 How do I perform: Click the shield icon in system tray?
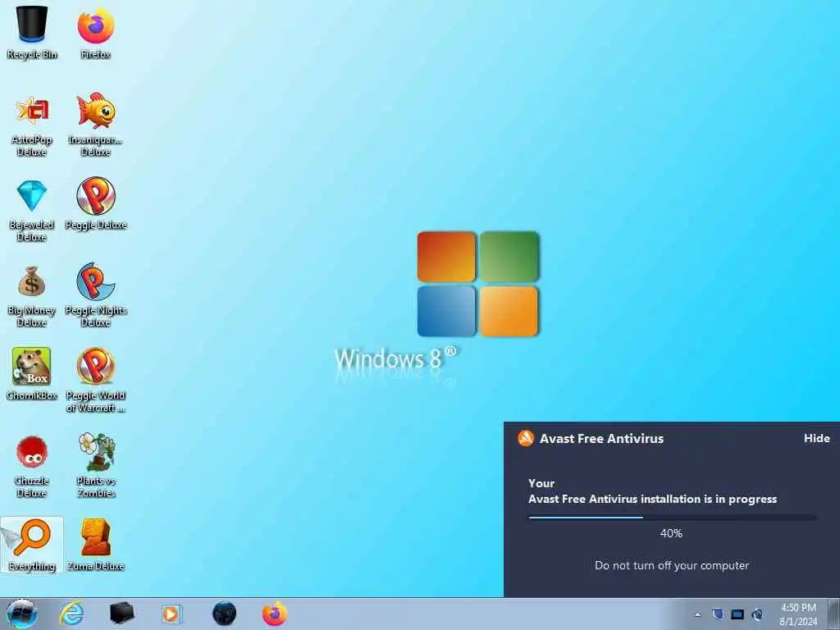tap(718, 614)
